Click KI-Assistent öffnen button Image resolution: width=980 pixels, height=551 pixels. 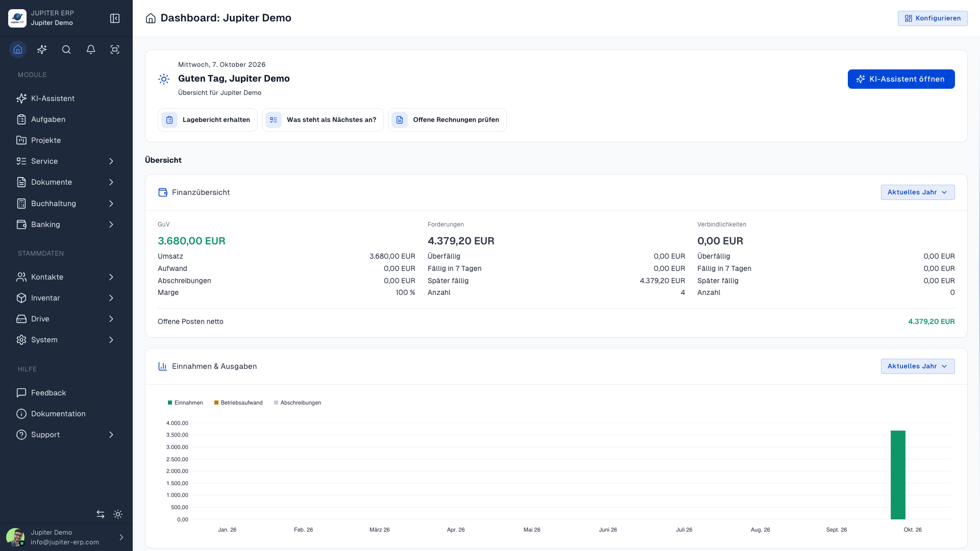(901, 79)
